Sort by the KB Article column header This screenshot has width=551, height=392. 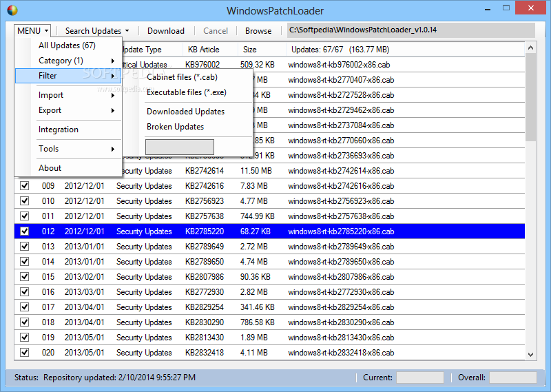pos(210,50)
